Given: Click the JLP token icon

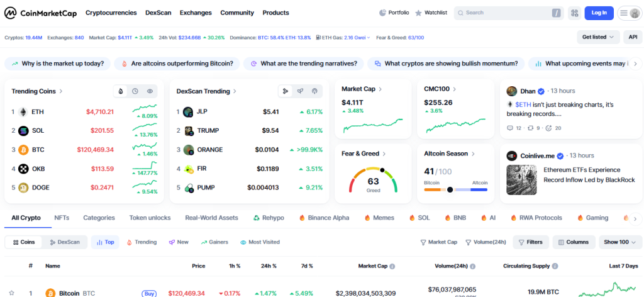Looking at the screenshot, I should point(189,112).
